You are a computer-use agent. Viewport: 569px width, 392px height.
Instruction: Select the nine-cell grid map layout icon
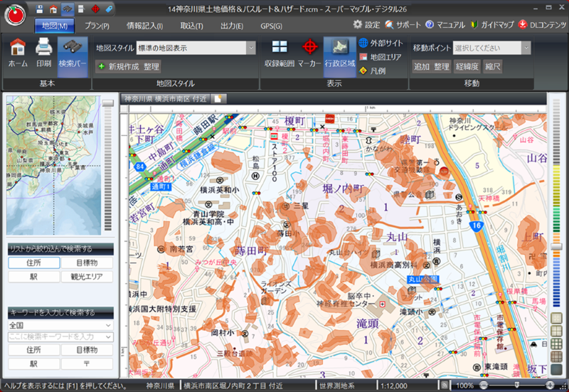click(557, 344)
